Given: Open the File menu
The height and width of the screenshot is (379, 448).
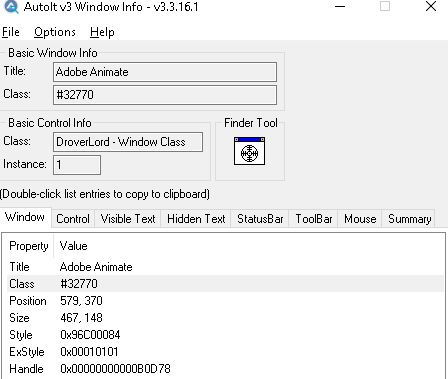Looking at the screenshot, I should pos(11,32).
